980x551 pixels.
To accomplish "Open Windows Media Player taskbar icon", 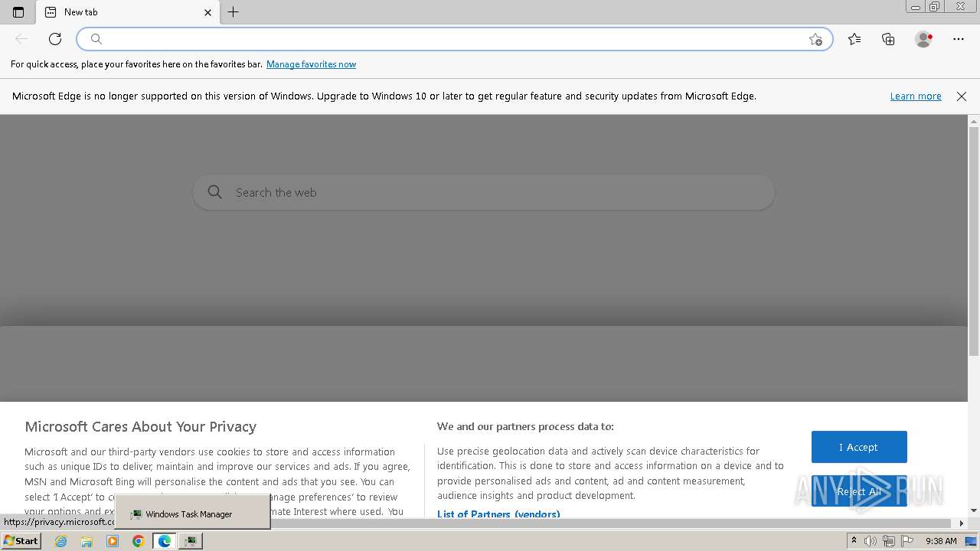I will tap(113, 541).
